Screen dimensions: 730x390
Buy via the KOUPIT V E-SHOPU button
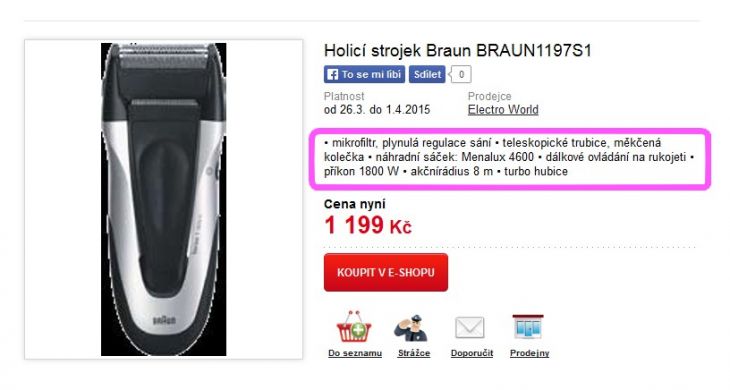point(386,272)
